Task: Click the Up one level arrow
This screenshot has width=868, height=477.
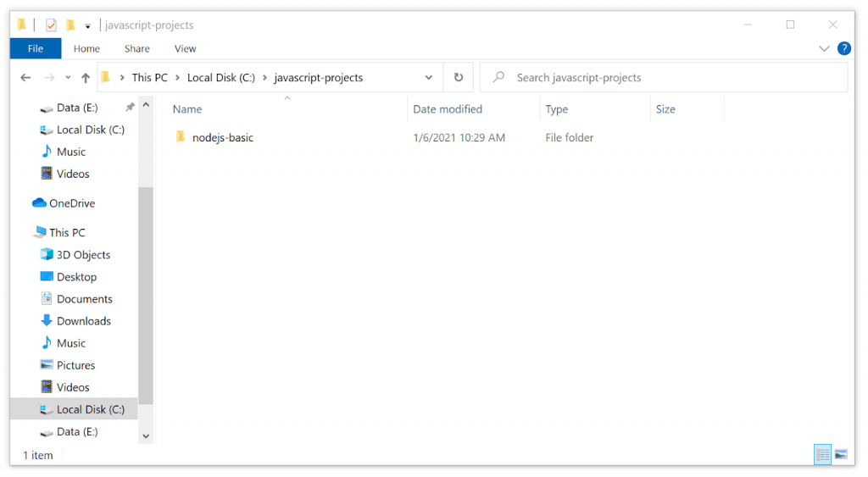Action: [86, 78]
